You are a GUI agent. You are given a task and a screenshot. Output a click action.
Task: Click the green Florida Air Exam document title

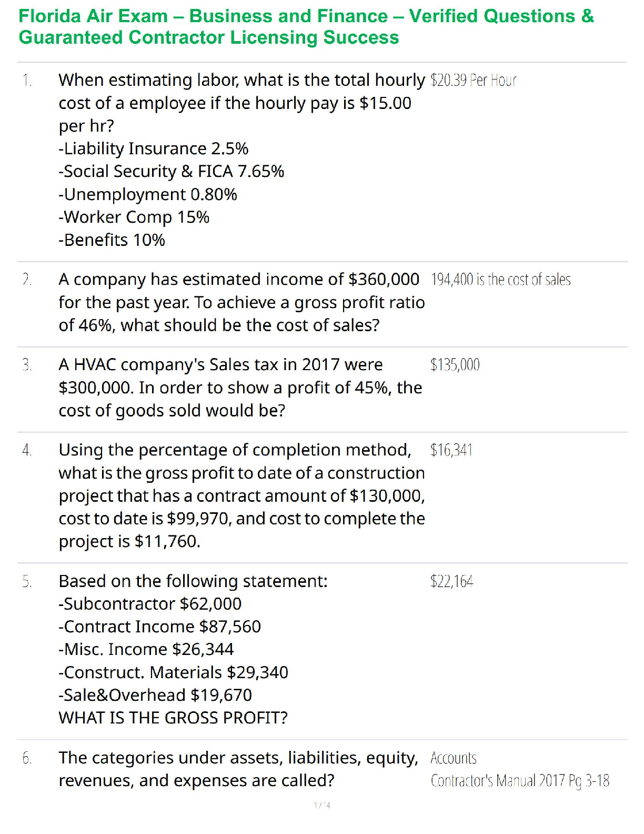tap(306, 27)
